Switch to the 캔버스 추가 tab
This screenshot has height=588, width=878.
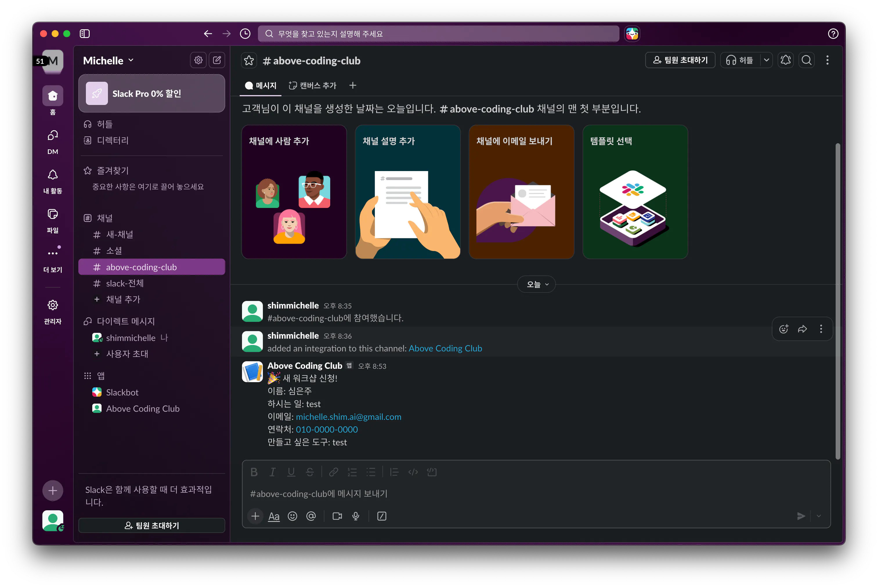(312, 86)
